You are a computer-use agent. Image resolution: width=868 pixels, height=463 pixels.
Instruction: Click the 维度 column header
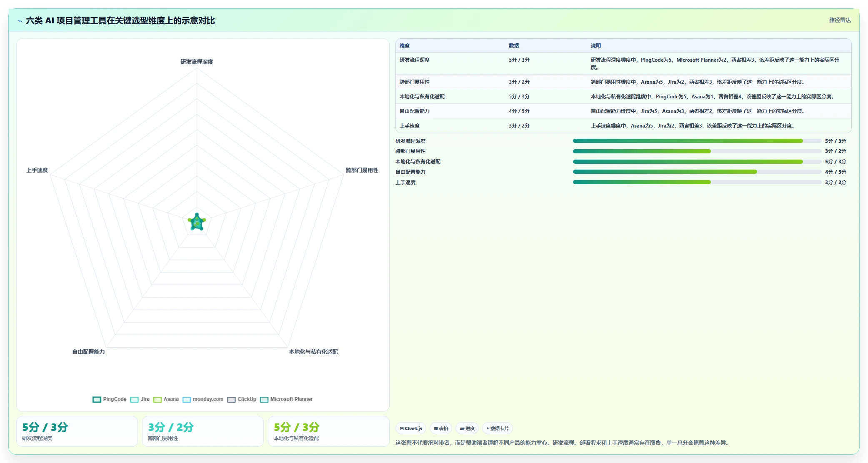pos(405,46)
